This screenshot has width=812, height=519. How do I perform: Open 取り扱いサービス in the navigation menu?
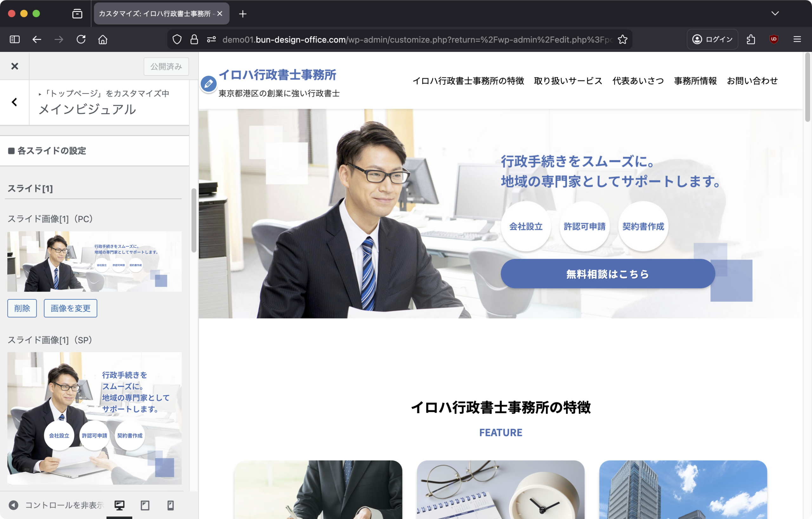click(x=568, y=81)
